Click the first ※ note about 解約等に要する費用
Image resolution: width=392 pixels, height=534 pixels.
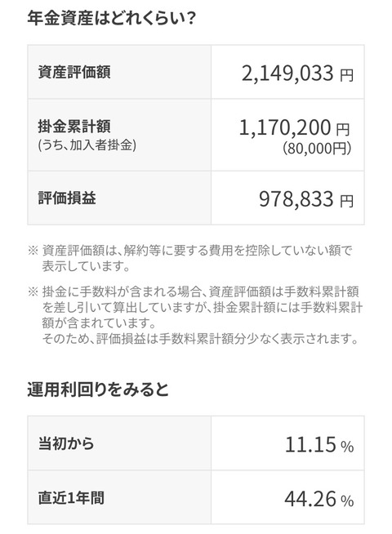[190, 251]
